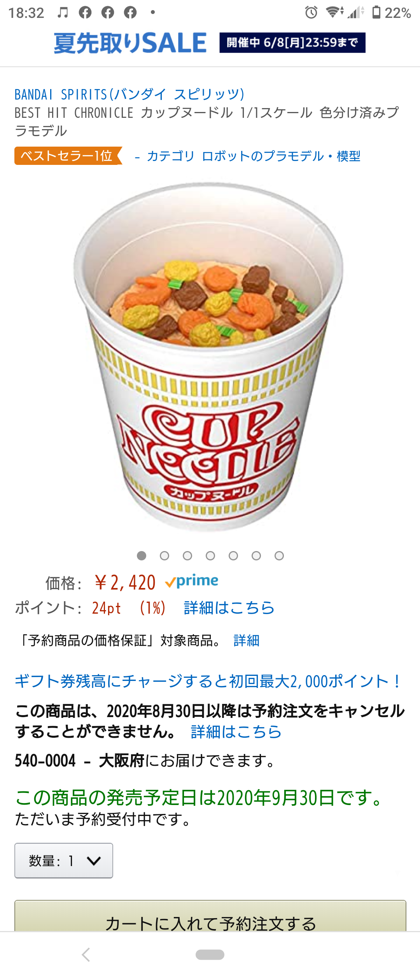Tap the alarm clock status icon

[x=311, y=12]
